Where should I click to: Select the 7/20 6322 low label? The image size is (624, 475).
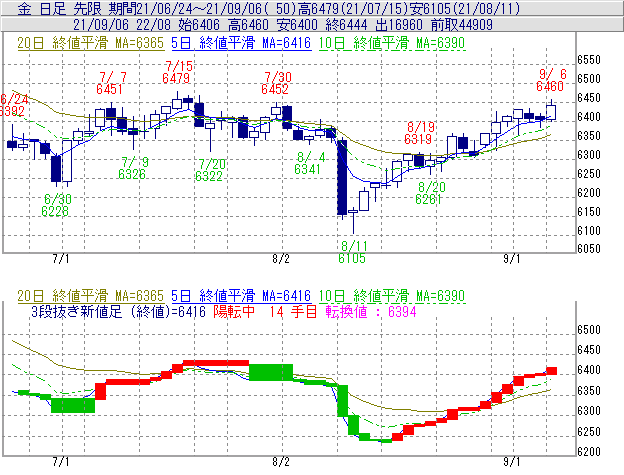click(210, 170)
